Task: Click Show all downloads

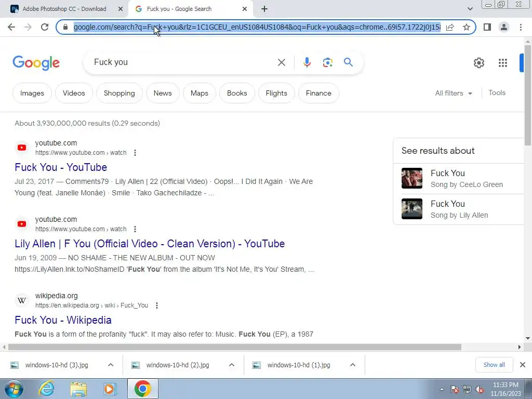Action: [x=495, y=365]
